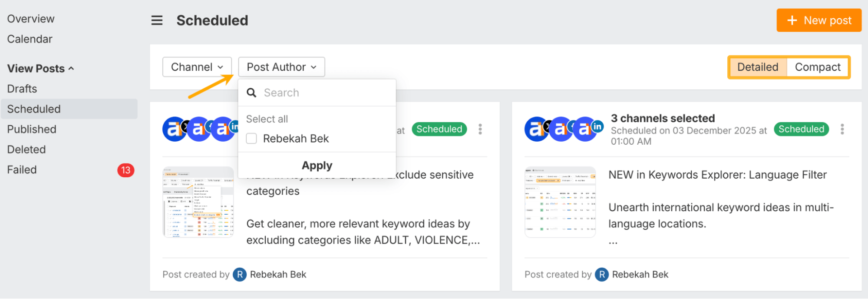The image size is (868, 299).
Task: Go to Drafts in the sidebar
Action: (22, 89)
